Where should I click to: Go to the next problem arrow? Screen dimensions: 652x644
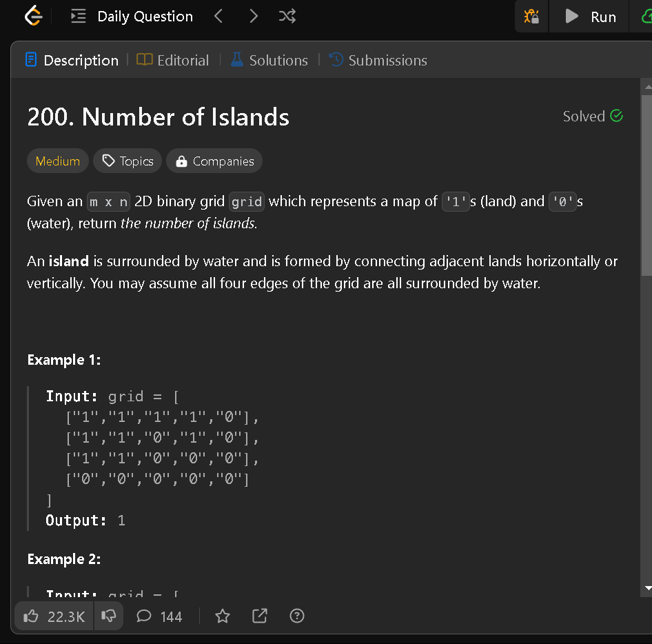(252, 16)
